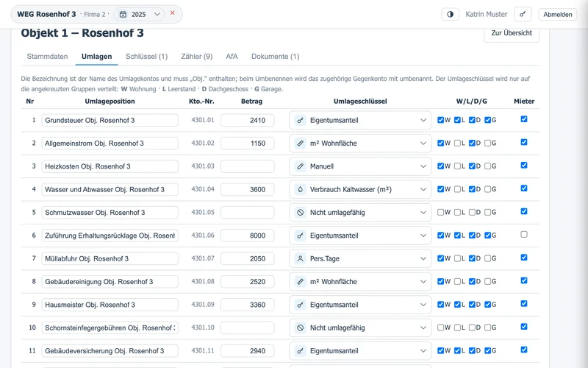Click the water drop icon in Wasser und Abwasser row
This screenshot has width=588, height=368.
pos(300,190)
